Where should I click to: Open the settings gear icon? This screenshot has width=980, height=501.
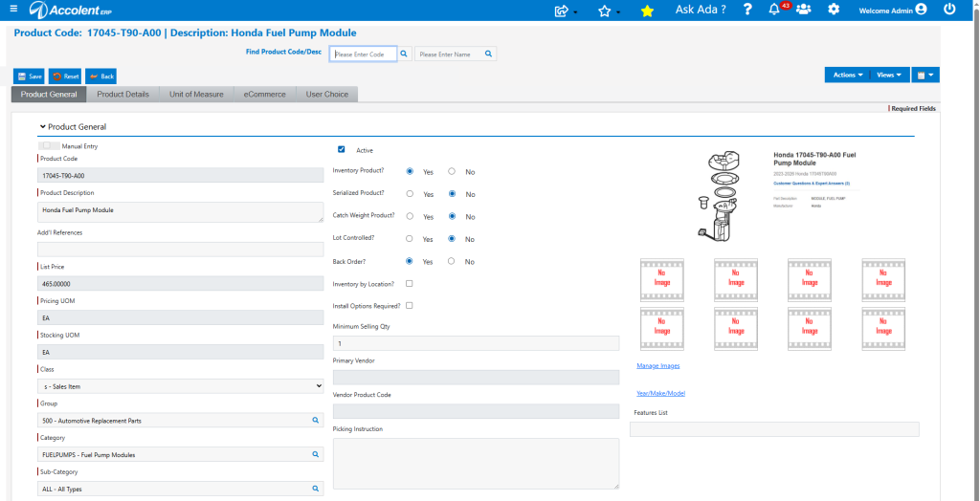pyautogui.click(x=834, y=10)
